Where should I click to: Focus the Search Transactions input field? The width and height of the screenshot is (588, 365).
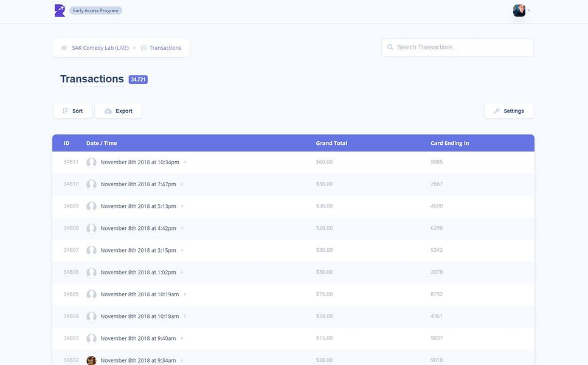[457, 47]
